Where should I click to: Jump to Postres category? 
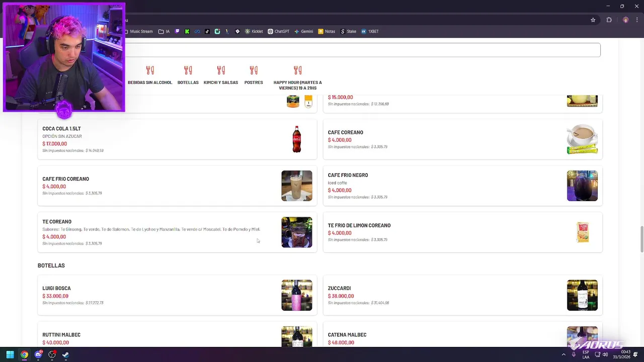tap(254, 82)
